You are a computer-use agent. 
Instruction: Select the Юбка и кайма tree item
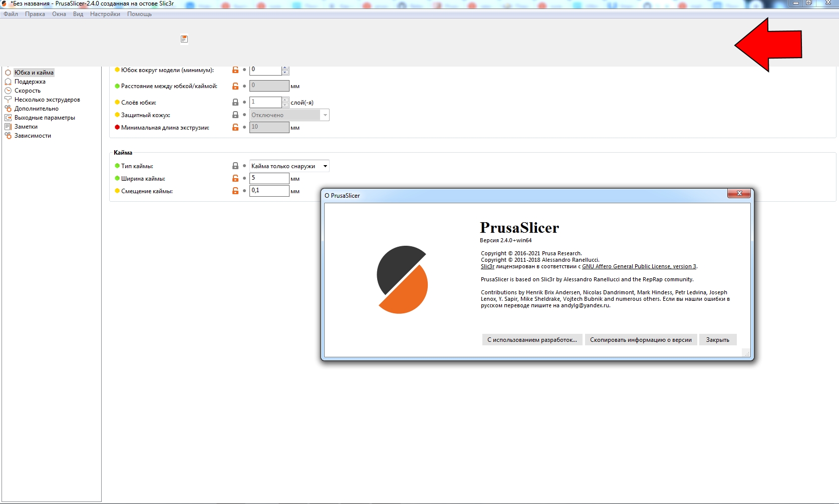point(34,72)
